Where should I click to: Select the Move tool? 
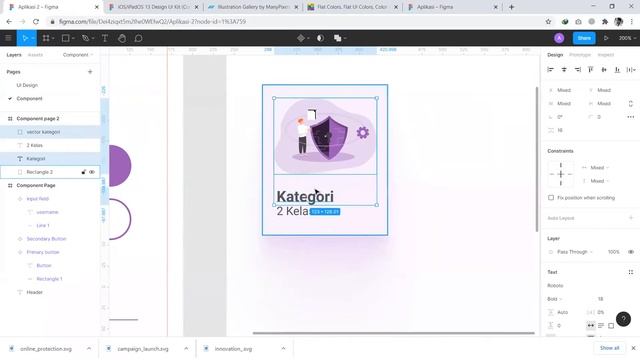click(25, 38)
